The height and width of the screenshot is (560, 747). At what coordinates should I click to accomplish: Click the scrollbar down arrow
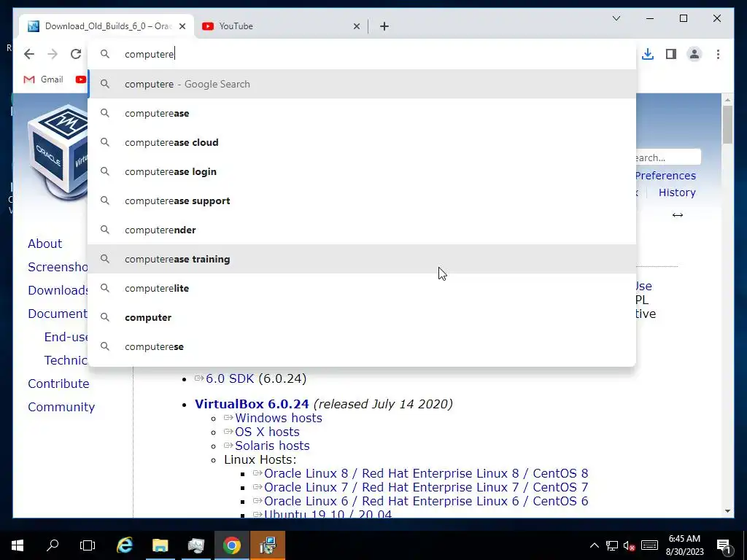coord(727,511)
